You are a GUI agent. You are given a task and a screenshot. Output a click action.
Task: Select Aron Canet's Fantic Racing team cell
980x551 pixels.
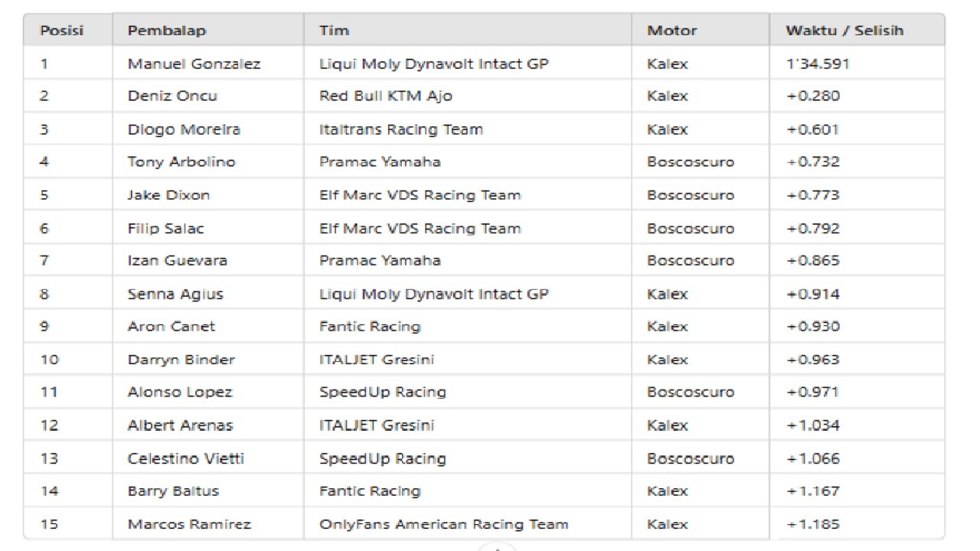[x=370, y=327]
